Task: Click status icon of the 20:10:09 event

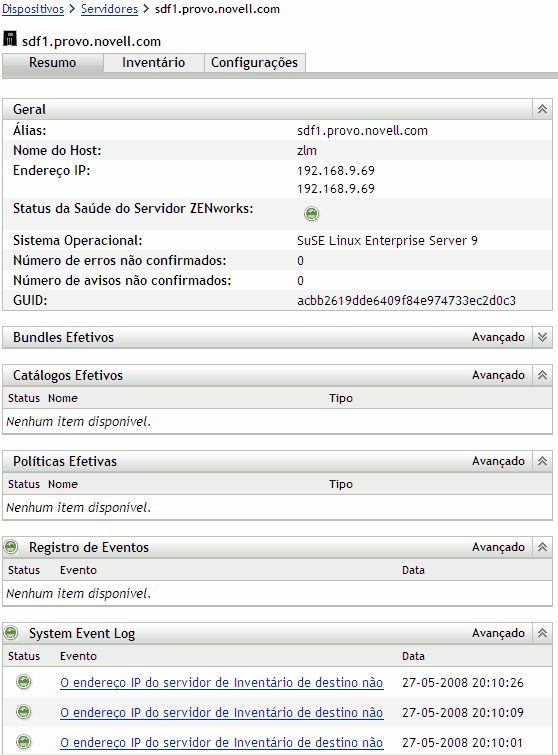Action: click(24, 712)
